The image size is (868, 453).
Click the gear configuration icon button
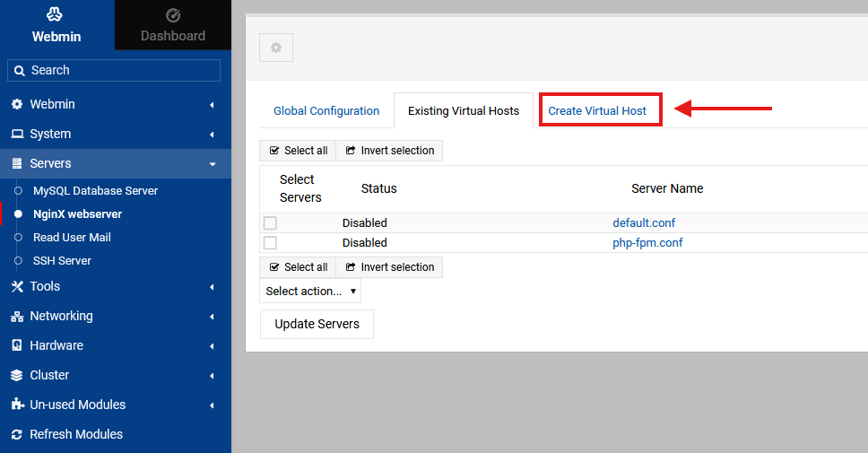[x=276, y=48]
